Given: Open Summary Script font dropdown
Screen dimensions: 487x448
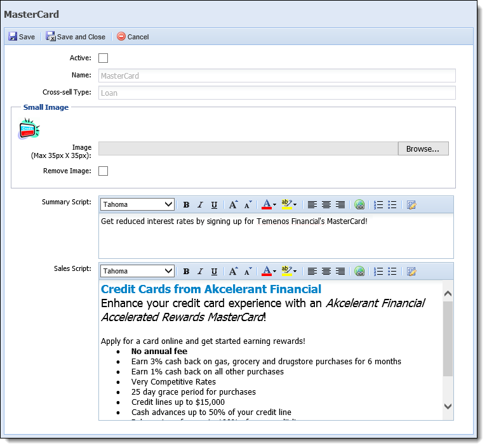Looking at the screenshot, I should pyautogui.click(x=137, y=204).
